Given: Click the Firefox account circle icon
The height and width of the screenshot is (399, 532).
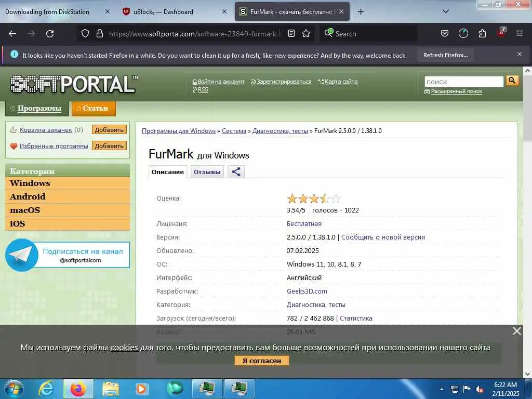Looking at the screenshot, I should (463, 34).
